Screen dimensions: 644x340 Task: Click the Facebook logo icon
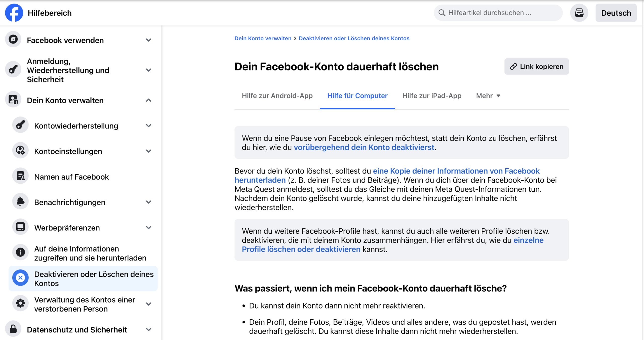coord(14,13)
